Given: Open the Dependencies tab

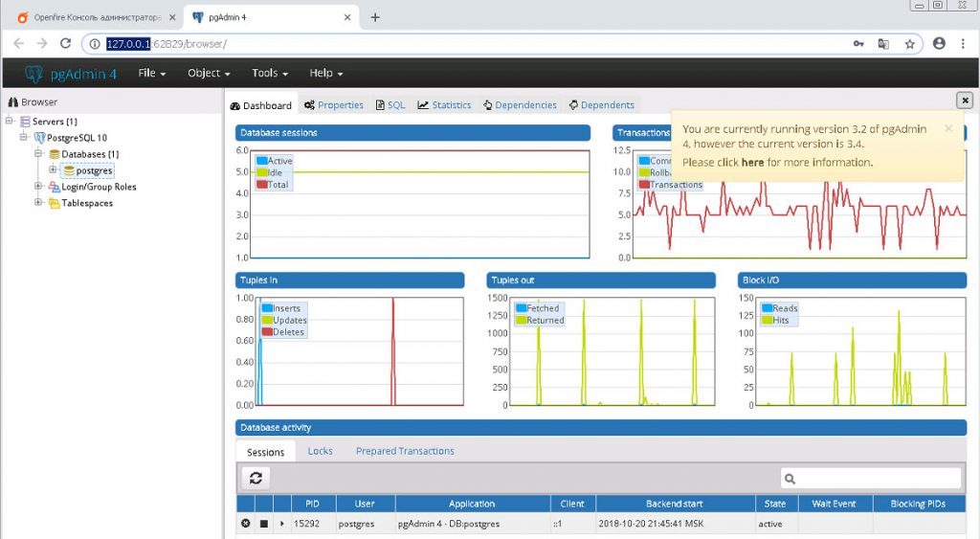Looking at the screenshot, I should (x=520, y=105).
